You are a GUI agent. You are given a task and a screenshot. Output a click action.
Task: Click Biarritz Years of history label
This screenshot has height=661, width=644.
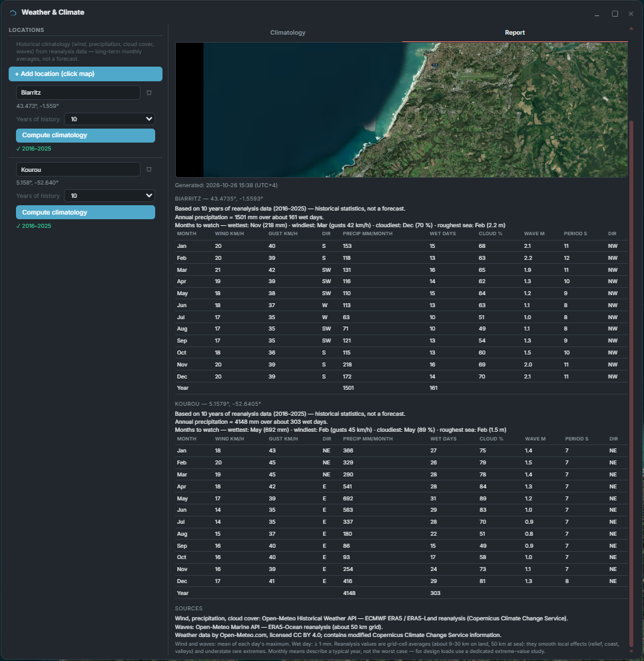pyautogui.click(x=38, y=119)
